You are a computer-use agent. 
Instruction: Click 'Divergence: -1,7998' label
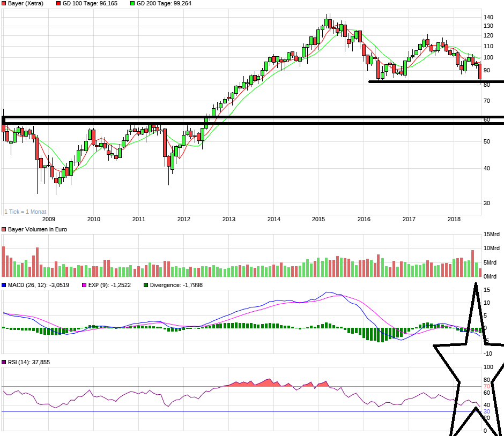176,285
